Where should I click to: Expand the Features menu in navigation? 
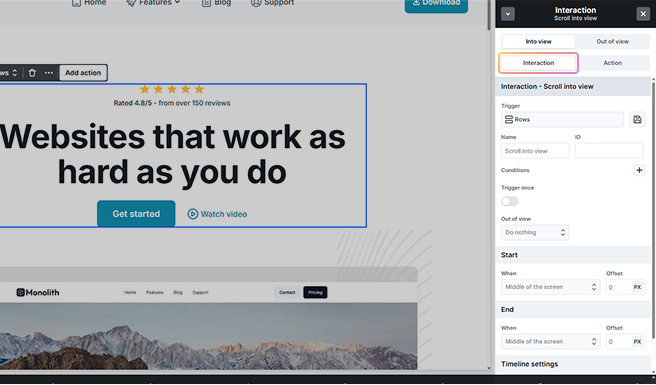pos(154,3)
